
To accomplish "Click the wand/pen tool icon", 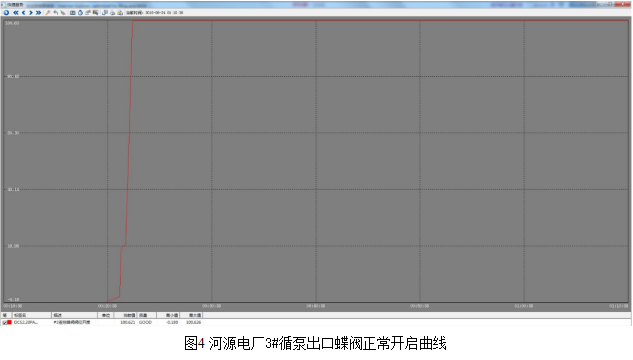I will coord(48,13).
